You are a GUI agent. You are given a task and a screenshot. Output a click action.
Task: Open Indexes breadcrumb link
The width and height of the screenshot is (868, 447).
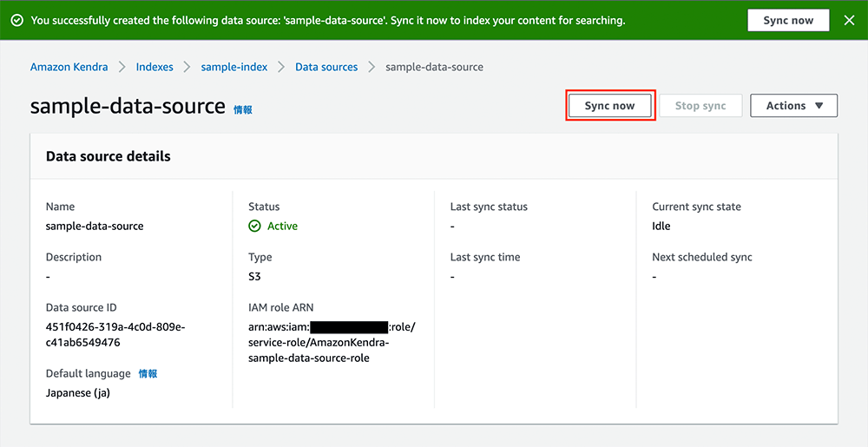(x=155, y=67)
